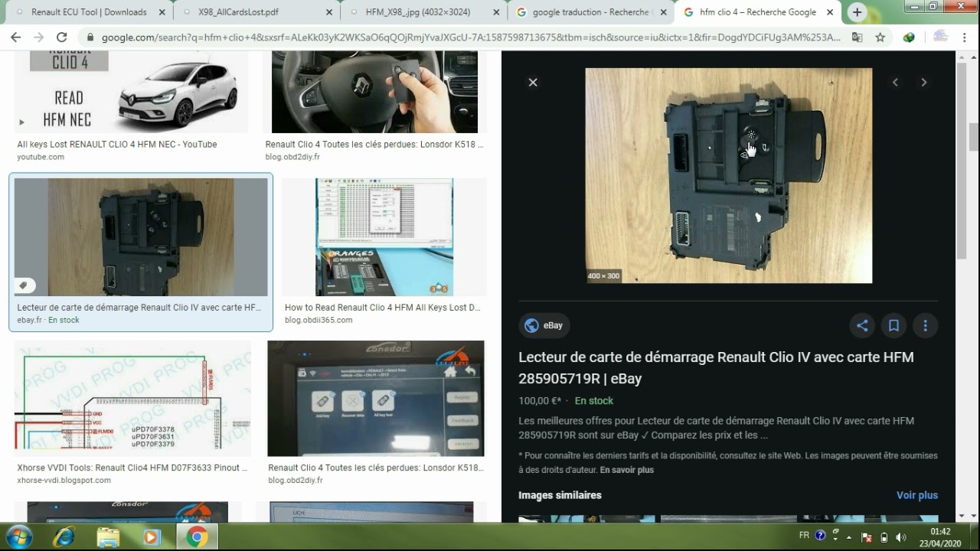Open the FR input language selector
The image size is (980, 551).
(804, 536)
